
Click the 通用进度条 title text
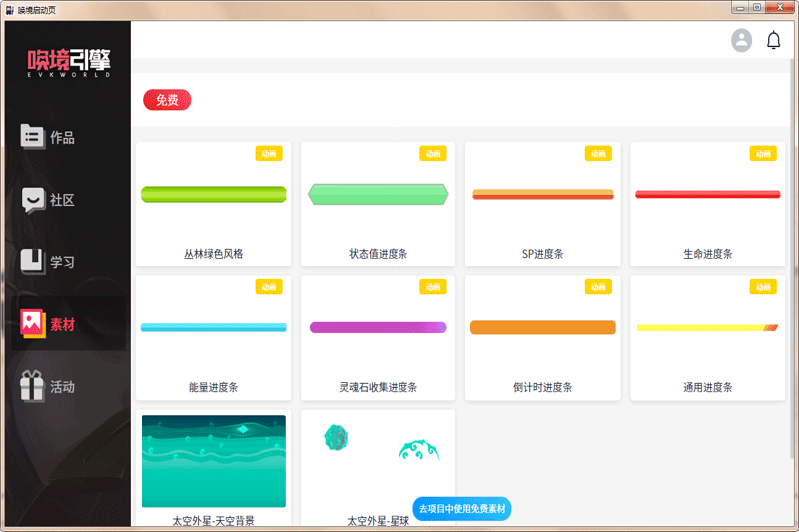click(708, 387)
